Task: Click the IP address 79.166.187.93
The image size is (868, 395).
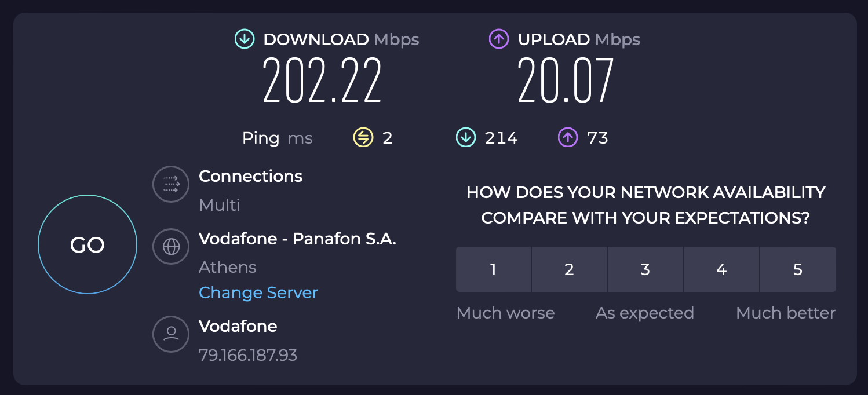Action: click(x=247, y=355)
